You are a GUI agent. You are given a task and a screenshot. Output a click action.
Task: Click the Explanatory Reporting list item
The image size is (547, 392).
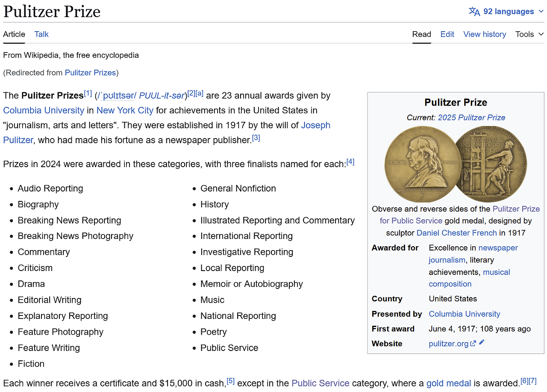click(63, 316)
